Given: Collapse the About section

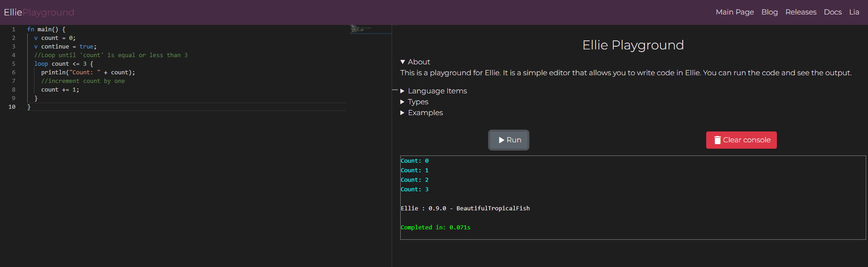Looking at the screenshot, I should 415,62.
